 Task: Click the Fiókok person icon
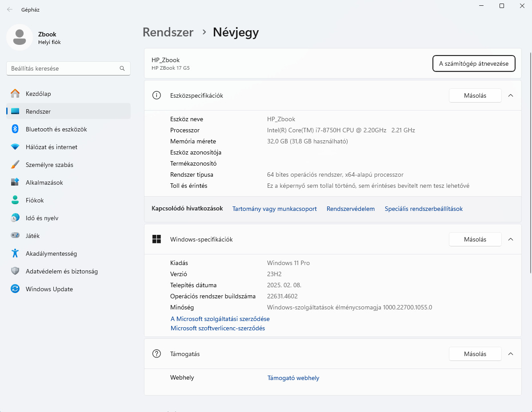15,200
